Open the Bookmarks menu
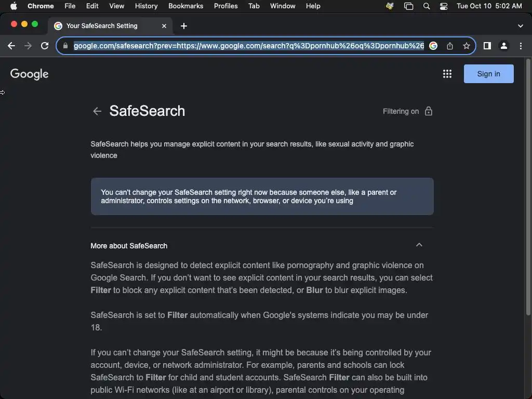Viewport: 532px width, 399px height. coord(185,6)
